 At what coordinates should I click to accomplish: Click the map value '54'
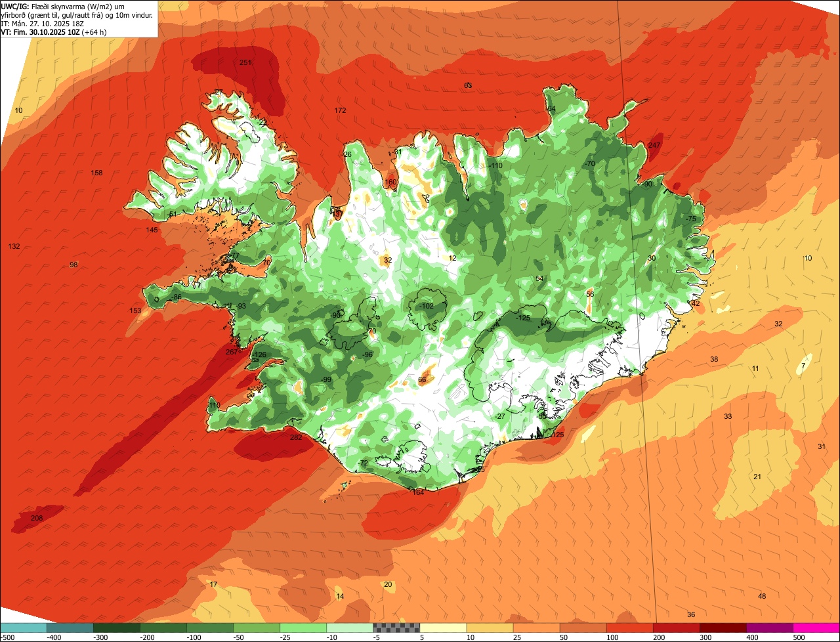tap(539, 278)
